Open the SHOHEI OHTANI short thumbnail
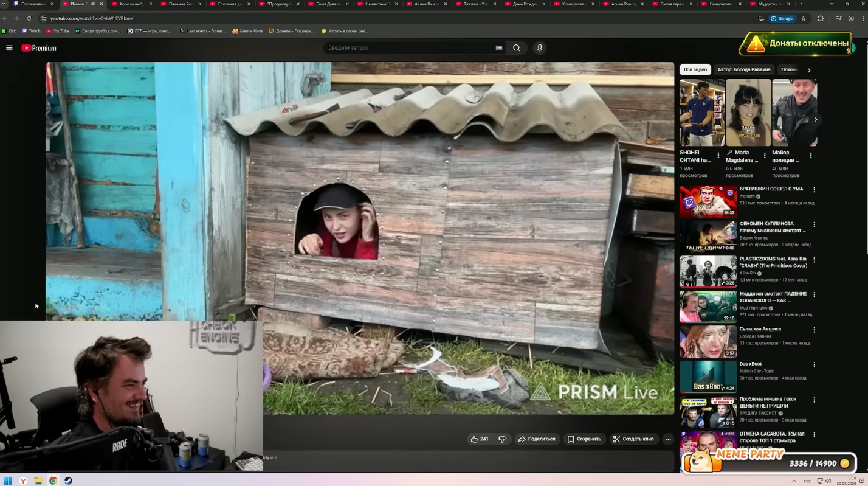Screen dimensions: 868x486 (x=702, y=113)
